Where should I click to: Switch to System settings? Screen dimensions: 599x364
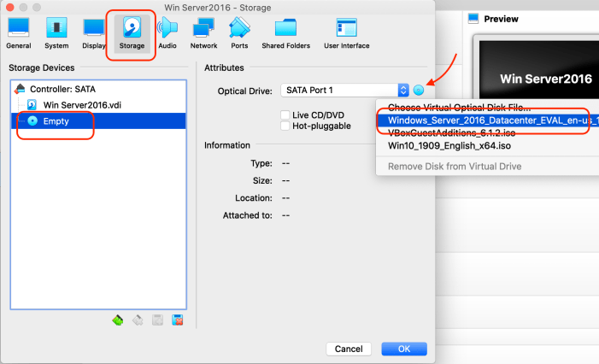tap(56, 33)
